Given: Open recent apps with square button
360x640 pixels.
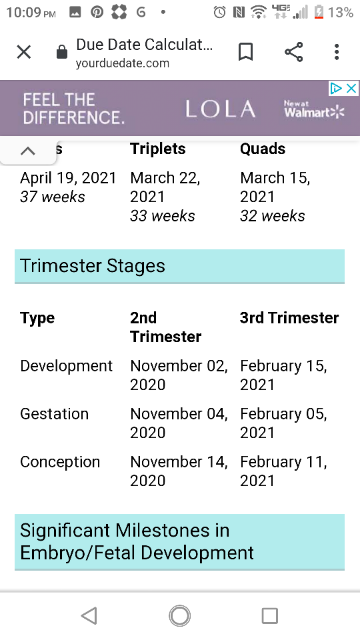Looking at the screenshot, I should click(270, 616).
